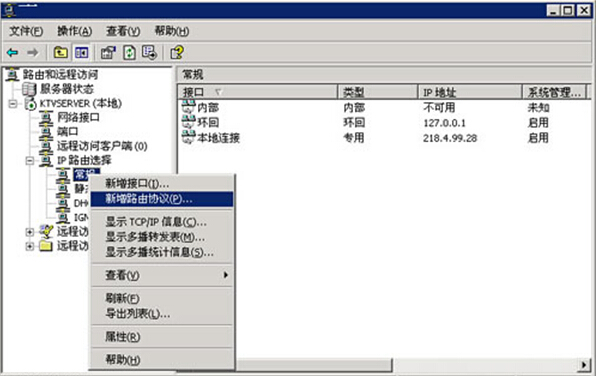Select 端口 in the tree
This screenshot has height=376, width=610.
(x=68, y=132)
